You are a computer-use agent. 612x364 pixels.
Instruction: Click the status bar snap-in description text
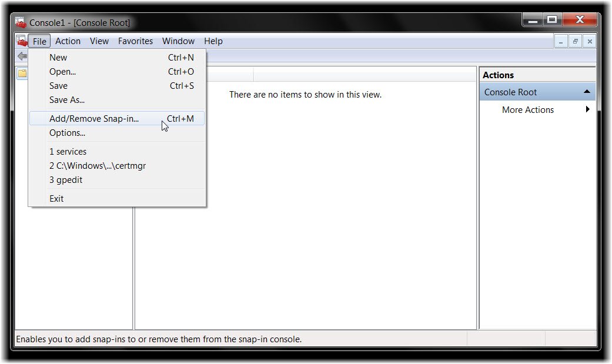click(x=159, y=339)
